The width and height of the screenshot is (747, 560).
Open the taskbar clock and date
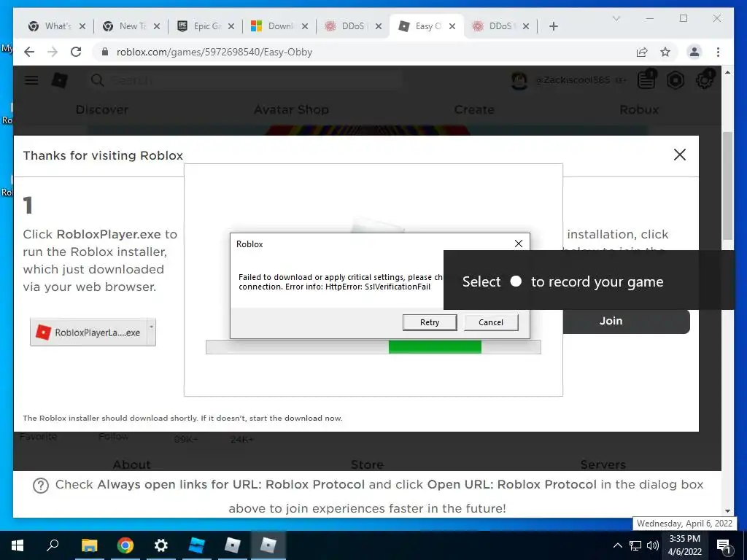pyautogui.click(x=684, y=545)
